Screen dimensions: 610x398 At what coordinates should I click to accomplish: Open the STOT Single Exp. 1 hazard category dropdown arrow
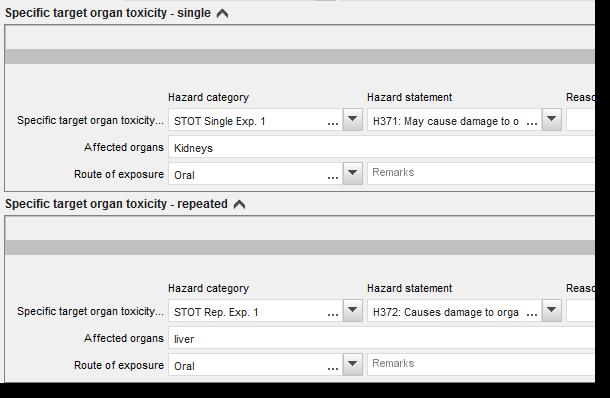tap(352, 119)
